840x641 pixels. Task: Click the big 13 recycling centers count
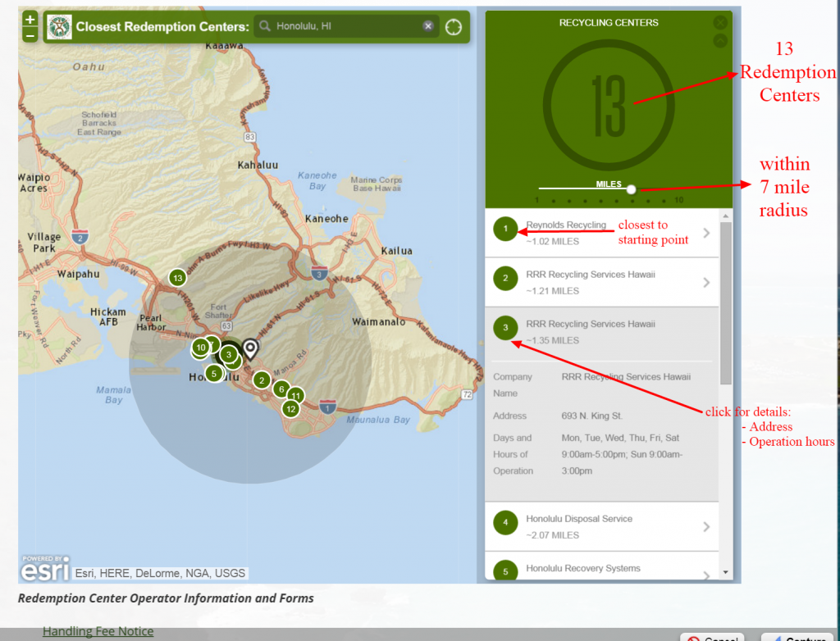(609, 106)
